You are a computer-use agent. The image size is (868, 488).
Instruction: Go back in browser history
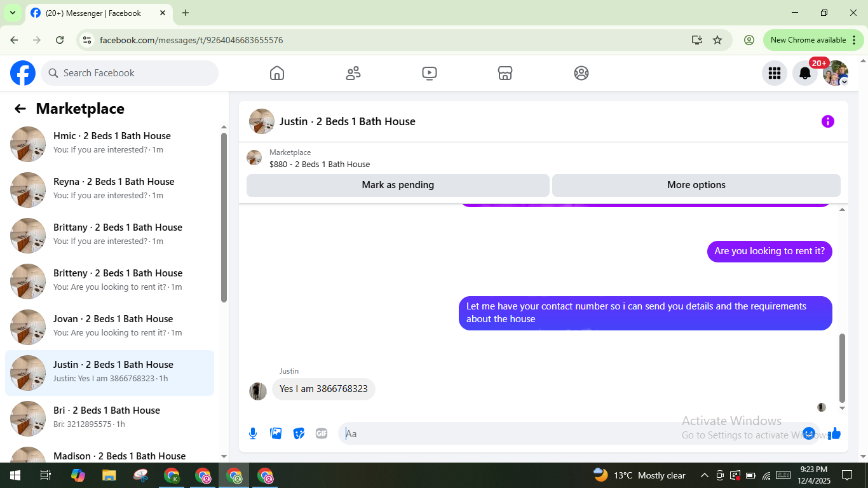point(14,40)
